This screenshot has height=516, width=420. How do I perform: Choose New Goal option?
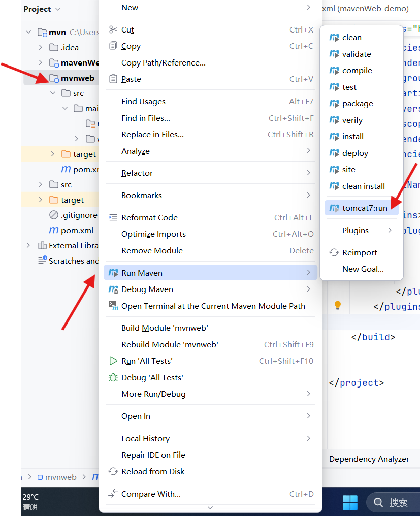point(362,269)
